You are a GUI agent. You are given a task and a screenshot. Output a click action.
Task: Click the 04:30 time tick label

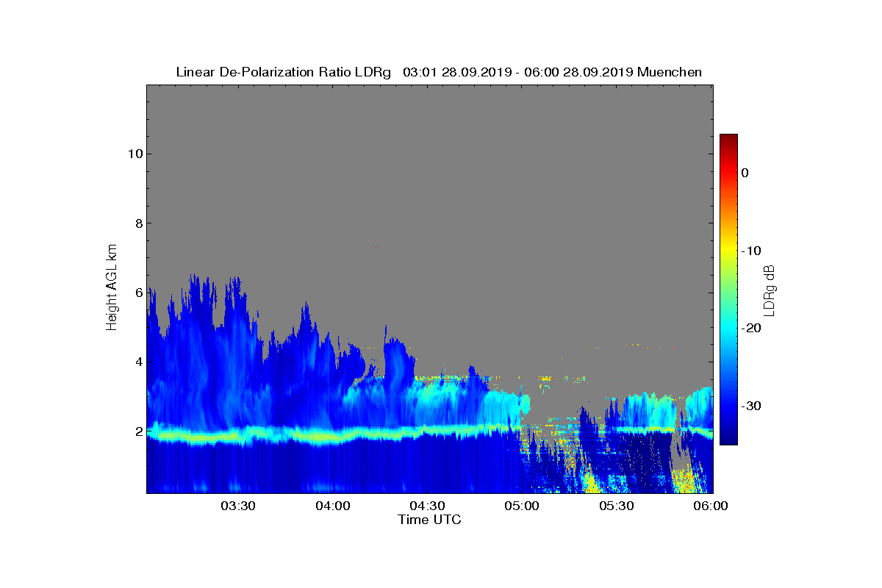(427, 506)
